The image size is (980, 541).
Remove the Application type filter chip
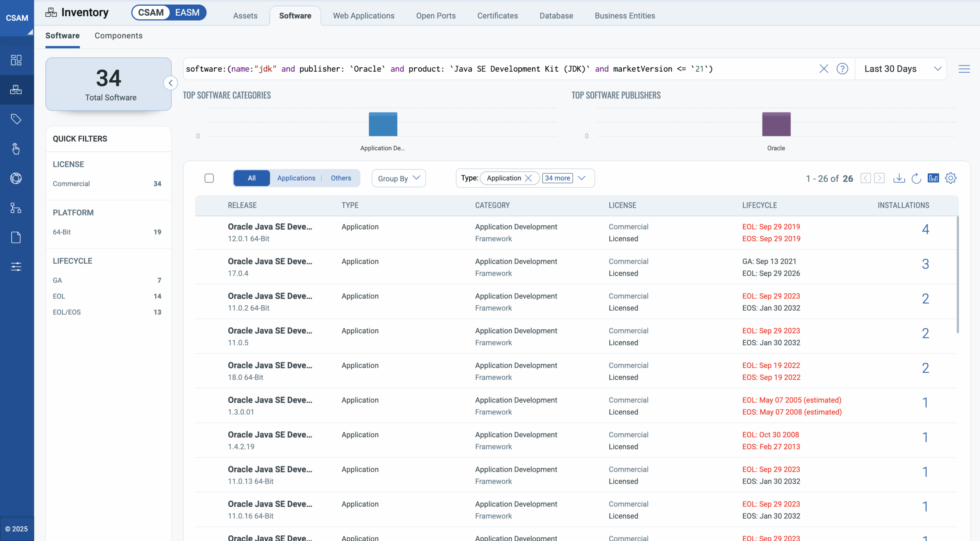coord(528,178)
